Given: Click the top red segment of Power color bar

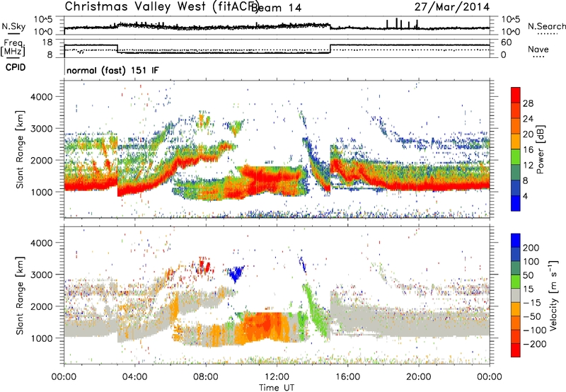Looking at the screenshot, I should [x=516, y=95].
